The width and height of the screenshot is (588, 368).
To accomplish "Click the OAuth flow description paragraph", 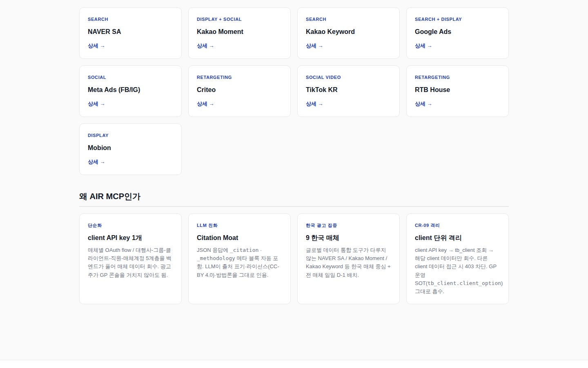I will pos(130,263).
